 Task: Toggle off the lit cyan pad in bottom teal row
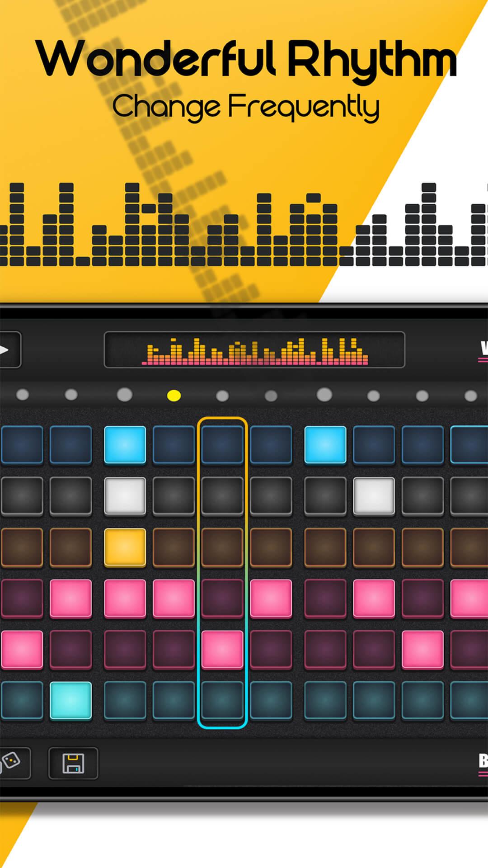70,700
